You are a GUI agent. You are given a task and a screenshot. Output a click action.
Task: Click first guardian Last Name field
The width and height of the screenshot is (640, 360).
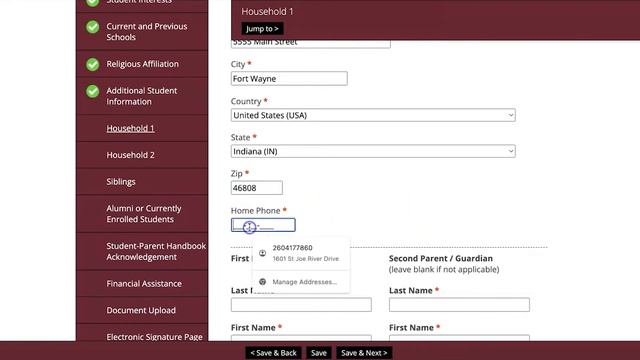pos(301,304)
